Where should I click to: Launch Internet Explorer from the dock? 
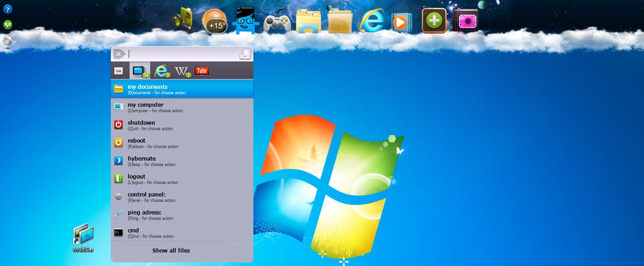click(x=372, y=21)
